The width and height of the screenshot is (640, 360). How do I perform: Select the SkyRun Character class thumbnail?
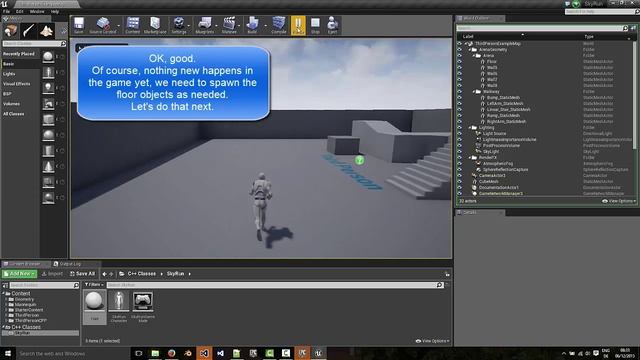(119, 307)
